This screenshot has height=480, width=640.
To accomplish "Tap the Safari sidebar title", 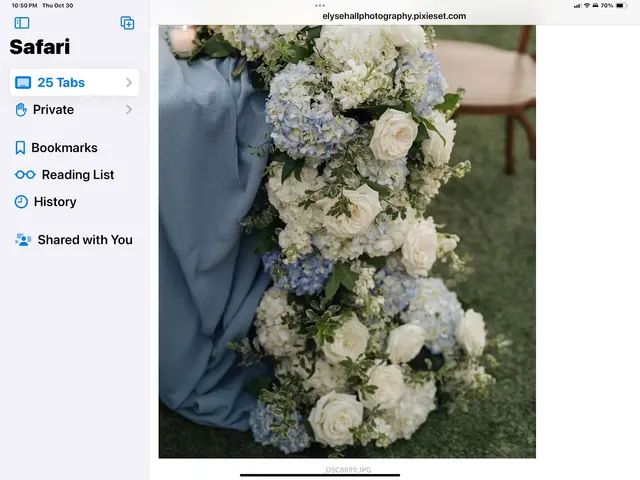I will pyautogui.click(x=40, y=47).
